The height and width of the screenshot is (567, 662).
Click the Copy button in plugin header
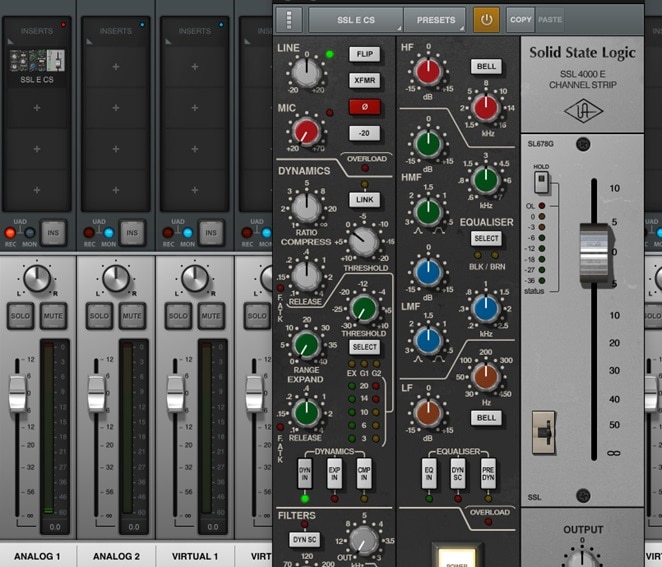520,19
